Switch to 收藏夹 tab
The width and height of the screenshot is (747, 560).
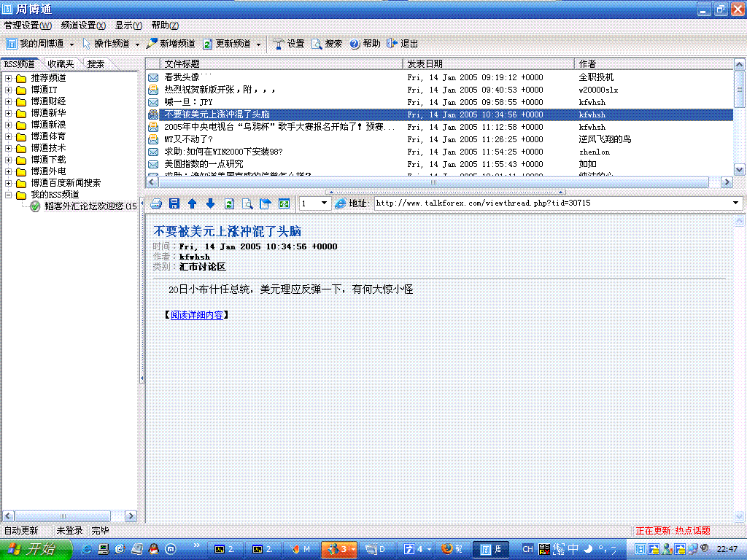[61, 64]
